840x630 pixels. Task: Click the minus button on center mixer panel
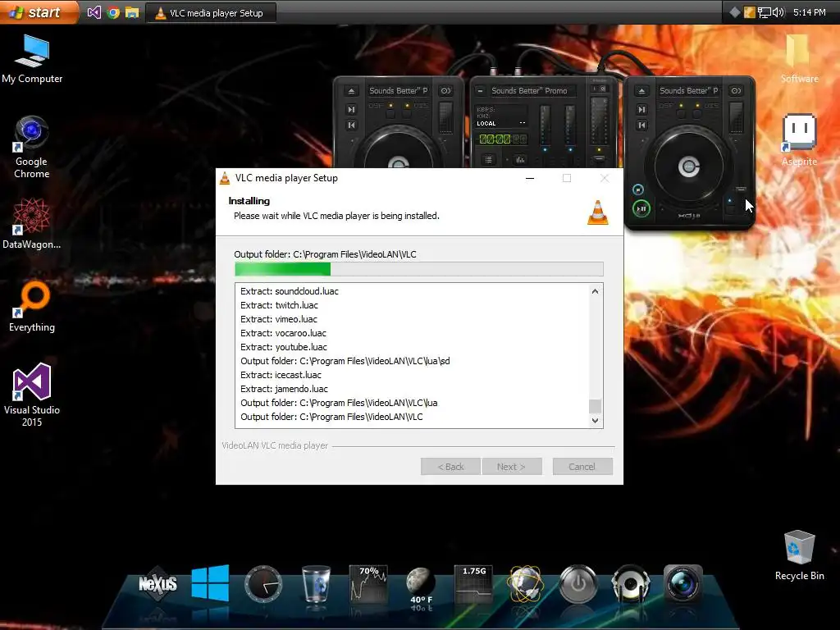click(480, 91)
